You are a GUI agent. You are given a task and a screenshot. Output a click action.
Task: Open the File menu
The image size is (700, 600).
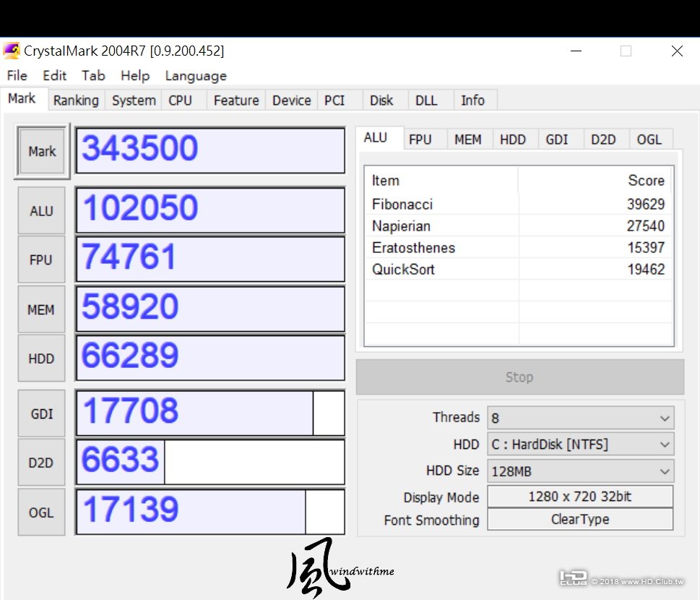17,75
